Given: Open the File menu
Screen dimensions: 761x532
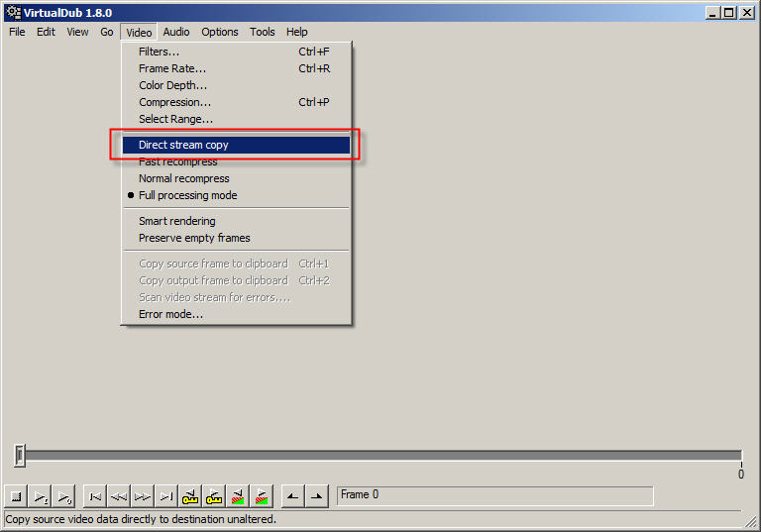Looking at the screenshot, I should click(17, 32).
